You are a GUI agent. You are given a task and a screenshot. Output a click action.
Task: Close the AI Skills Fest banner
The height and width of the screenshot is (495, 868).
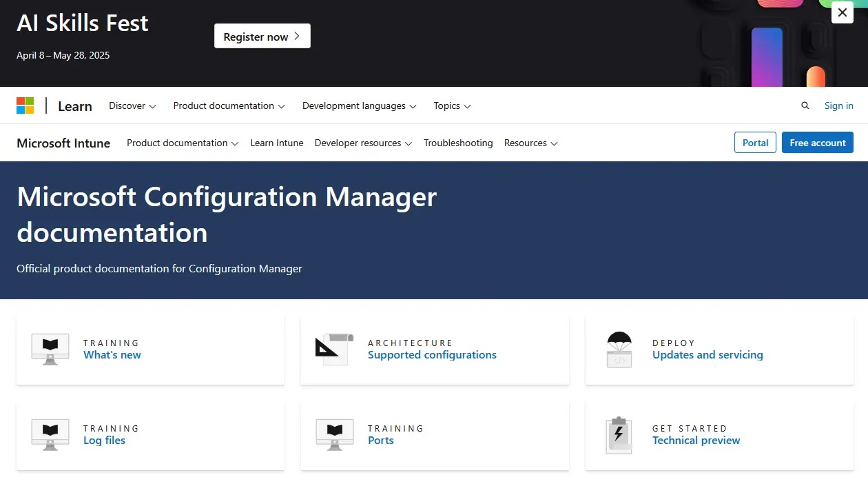tap(843, 12)
